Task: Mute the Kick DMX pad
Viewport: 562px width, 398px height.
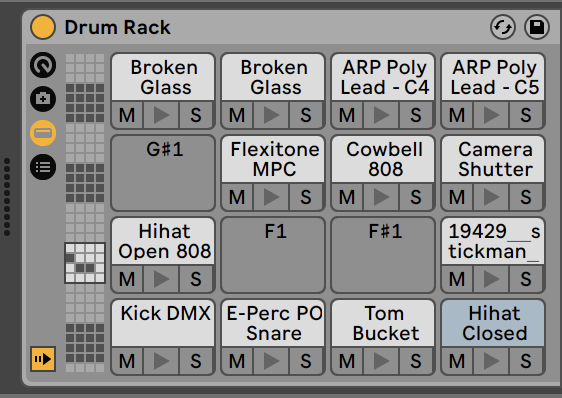Action: pos(127,361)
